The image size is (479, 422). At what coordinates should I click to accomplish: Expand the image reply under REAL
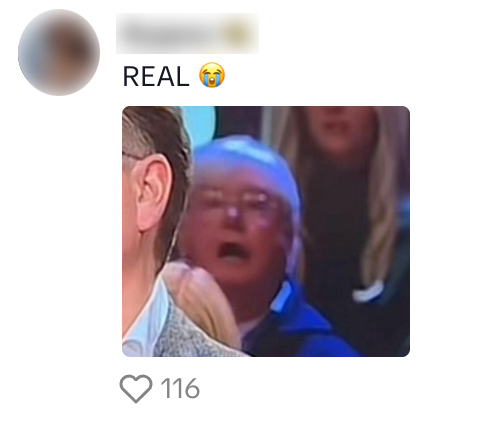click(266, 231)
